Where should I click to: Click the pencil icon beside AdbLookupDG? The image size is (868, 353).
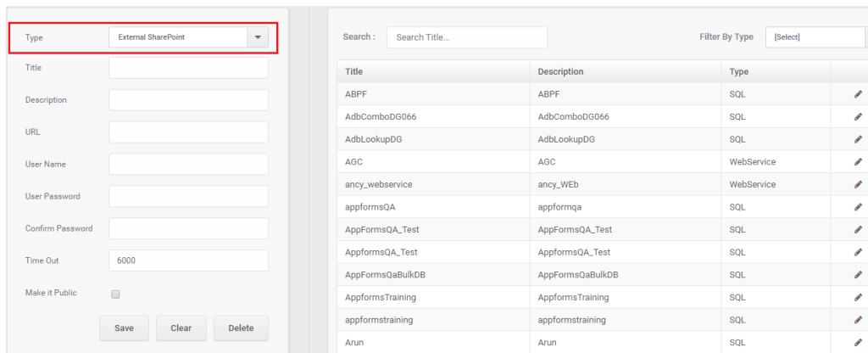pyautogui.click(x=858, y=140)
